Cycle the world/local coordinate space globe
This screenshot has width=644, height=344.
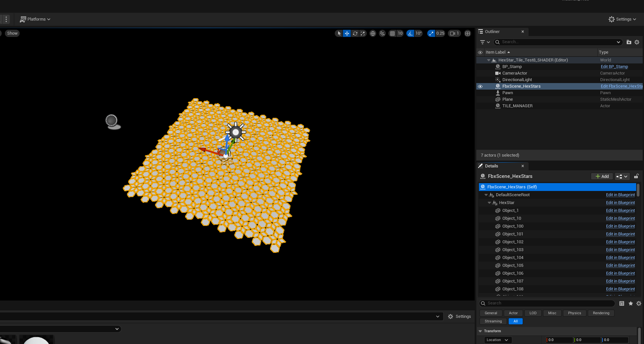[373, 33]
